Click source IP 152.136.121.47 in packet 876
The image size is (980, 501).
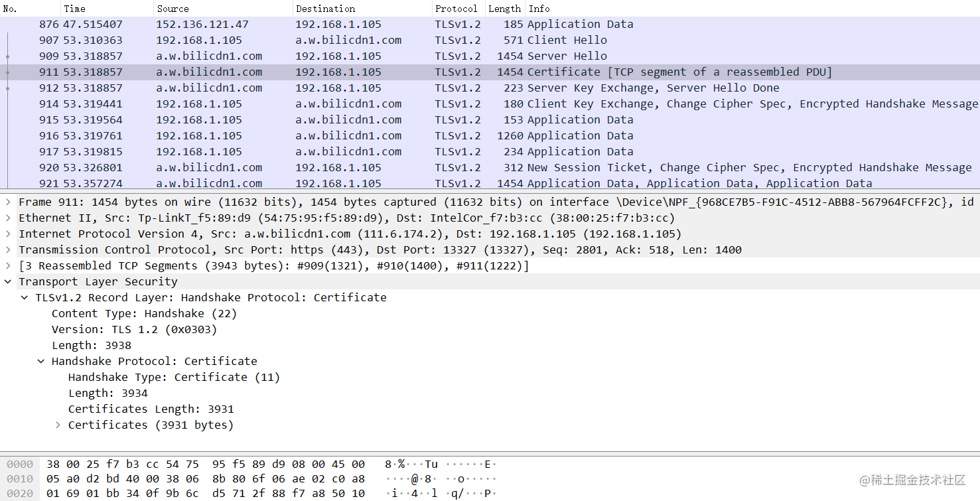click(x=202, y=24)
